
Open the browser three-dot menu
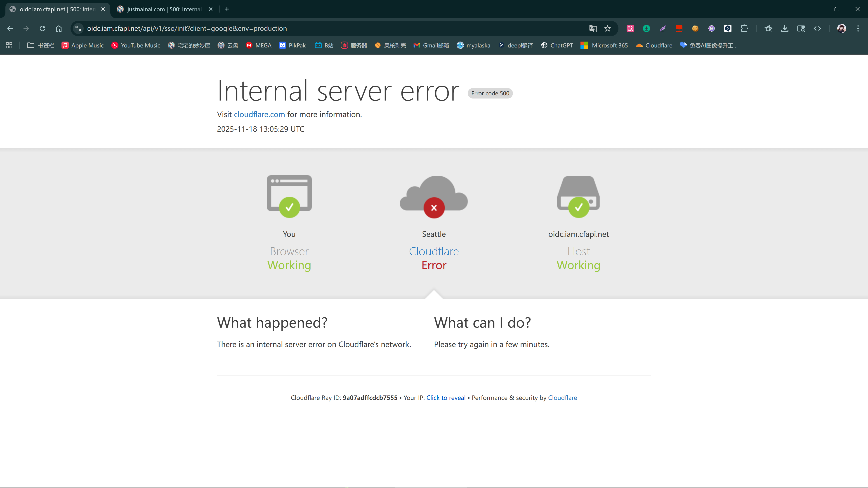tap(858, 29)
